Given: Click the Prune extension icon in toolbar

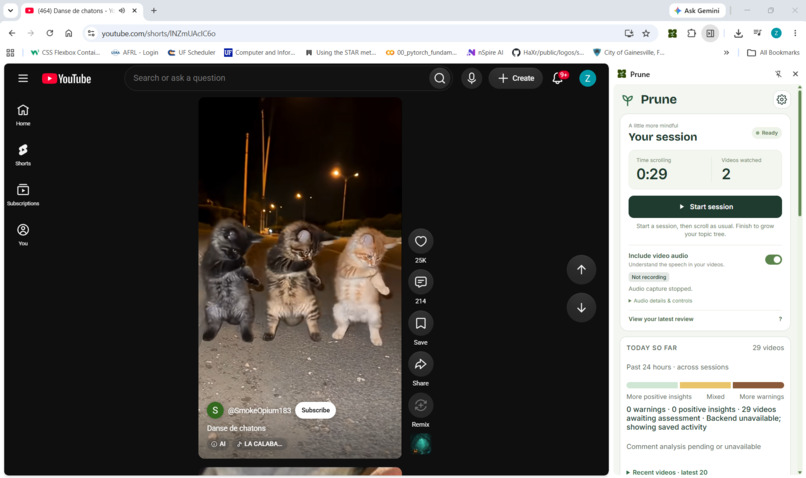Looking at the screenshot, I should 672,33.
